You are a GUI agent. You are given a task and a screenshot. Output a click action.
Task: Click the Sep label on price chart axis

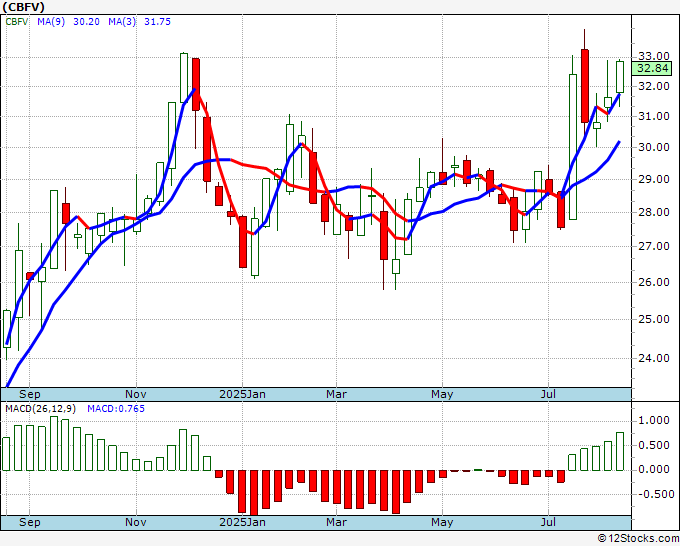[29, 394]
